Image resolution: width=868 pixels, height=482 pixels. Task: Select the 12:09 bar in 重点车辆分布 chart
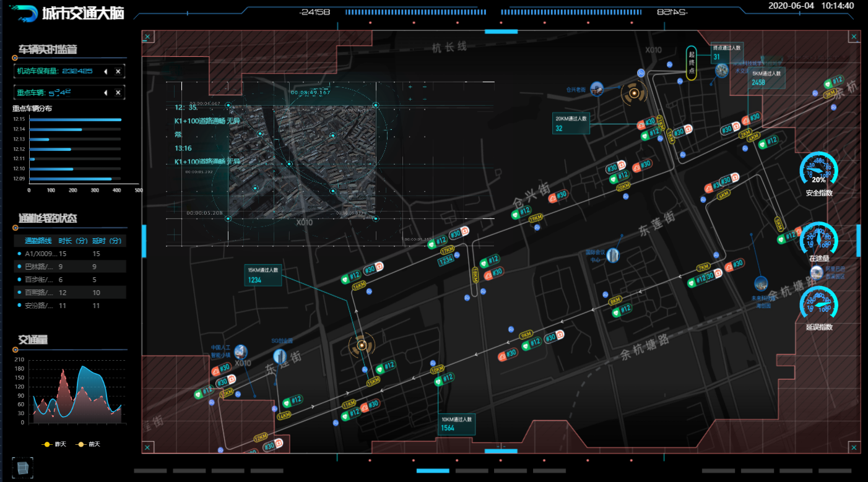pos(71,179)
